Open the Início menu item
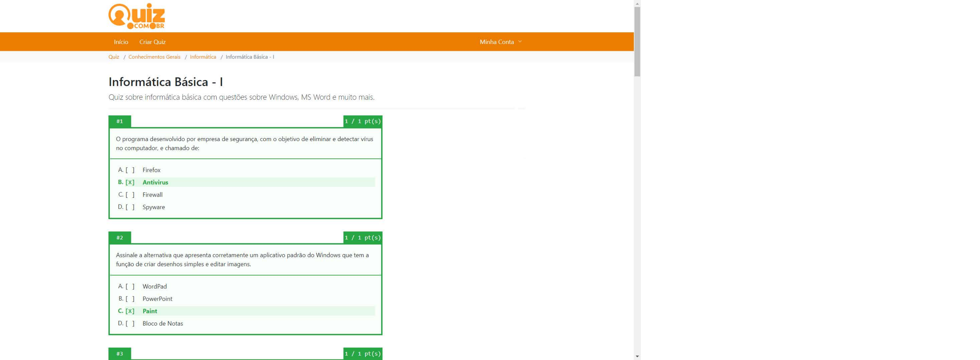 click(x=121, y=42)
